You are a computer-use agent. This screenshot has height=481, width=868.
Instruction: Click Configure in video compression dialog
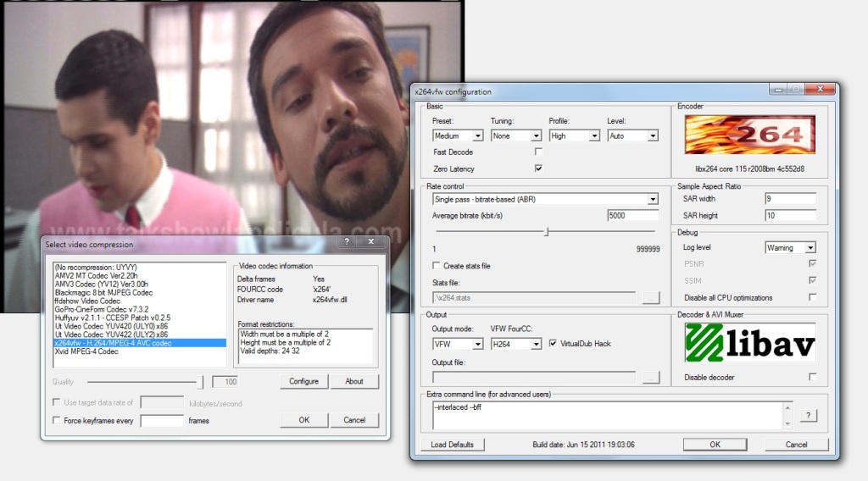click(303, 381)
